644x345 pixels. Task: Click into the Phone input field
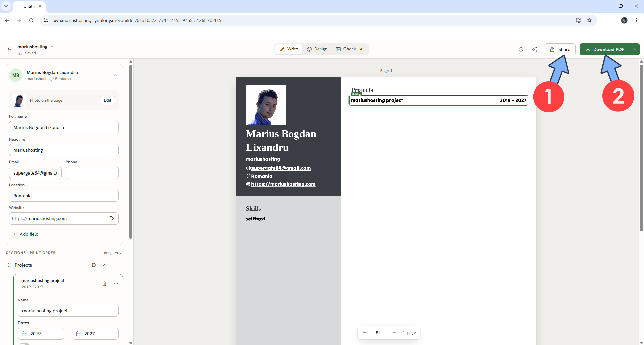pyautogui.click(x=92, y=173)
